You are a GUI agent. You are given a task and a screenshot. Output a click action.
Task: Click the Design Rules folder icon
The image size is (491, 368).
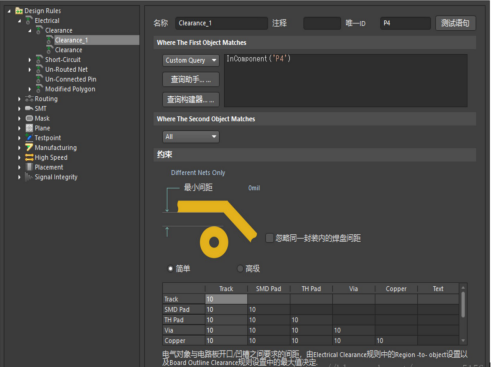point(19,11)
